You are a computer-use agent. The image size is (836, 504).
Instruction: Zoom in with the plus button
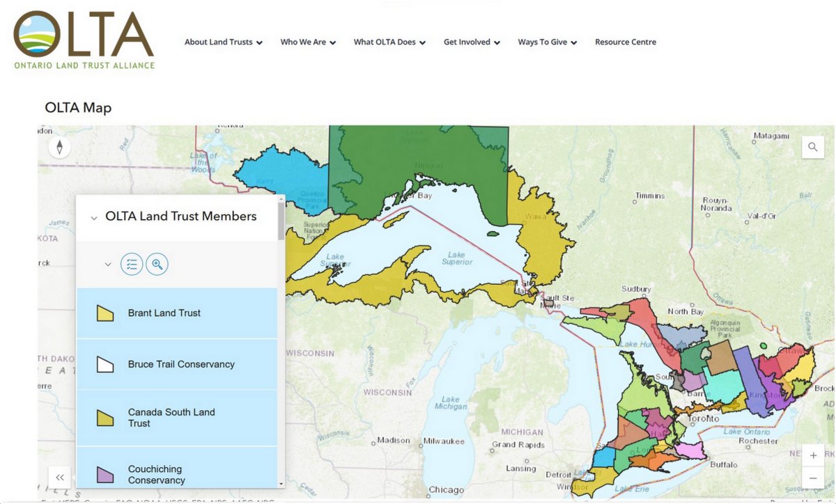pyautogui.click(x=813, y=456)
